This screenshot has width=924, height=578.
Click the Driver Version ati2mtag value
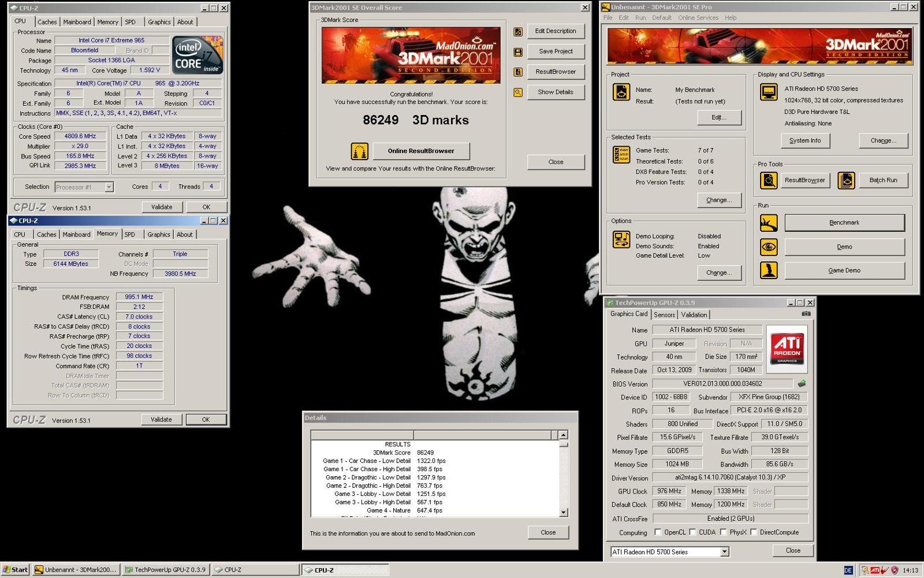731,478
